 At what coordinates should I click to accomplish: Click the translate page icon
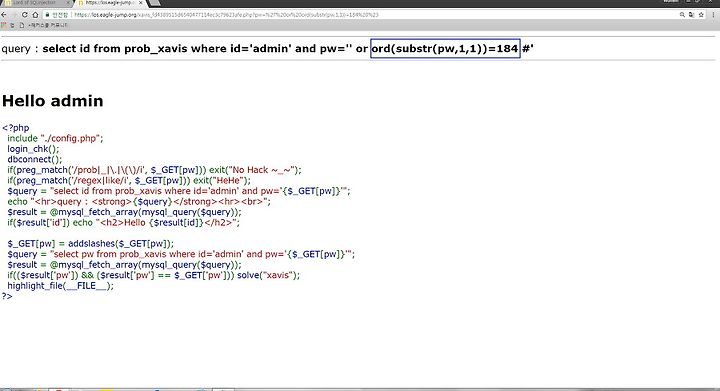pos(692,15)
